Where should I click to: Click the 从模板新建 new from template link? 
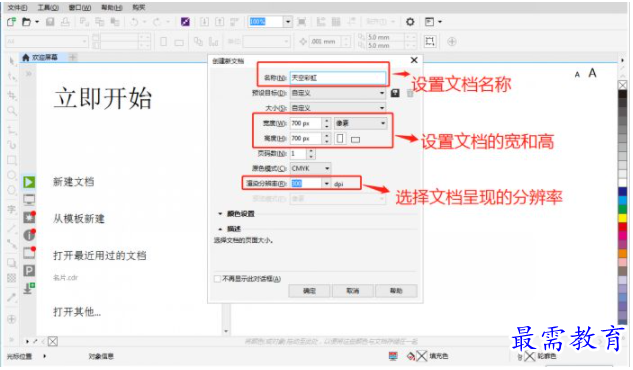79,219
